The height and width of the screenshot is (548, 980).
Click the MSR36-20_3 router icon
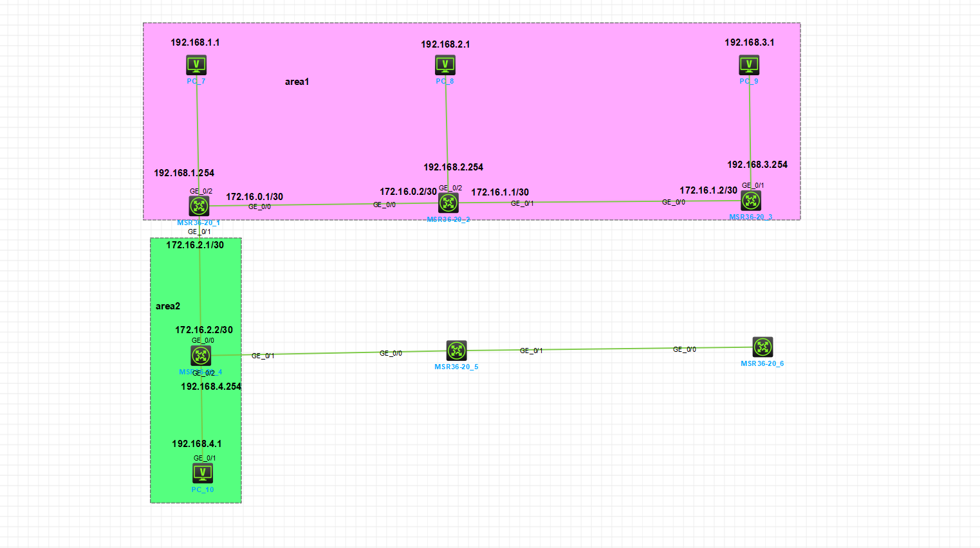751,201
